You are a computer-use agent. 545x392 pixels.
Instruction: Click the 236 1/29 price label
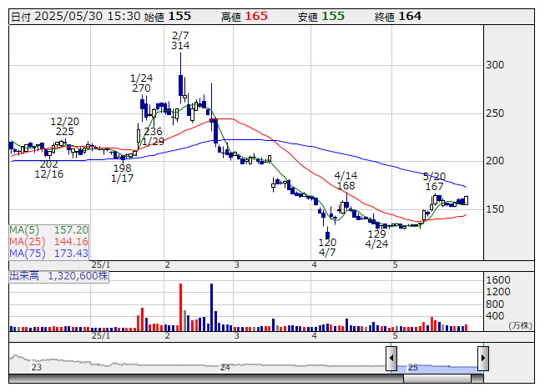coord(154,137)
